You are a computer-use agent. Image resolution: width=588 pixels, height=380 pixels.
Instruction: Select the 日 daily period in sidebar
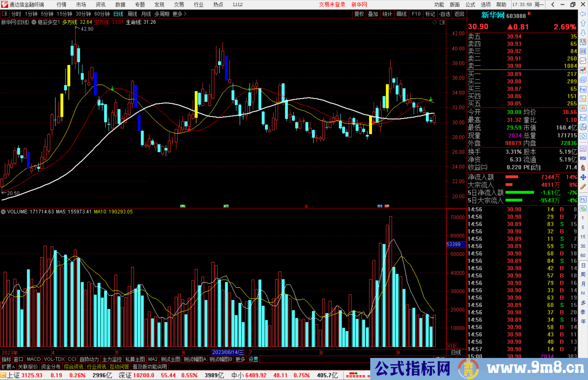coord(583,265)
